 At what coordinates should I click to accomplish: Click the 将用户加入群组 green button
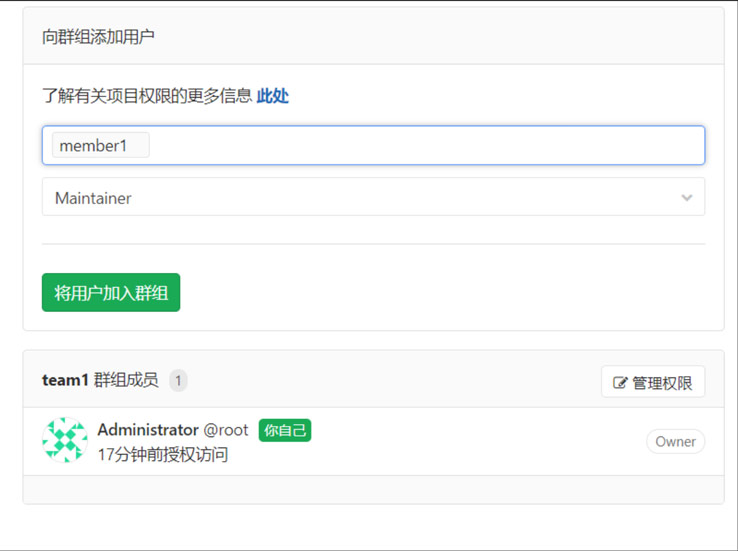pyautogui.click(x=111, y=293)
